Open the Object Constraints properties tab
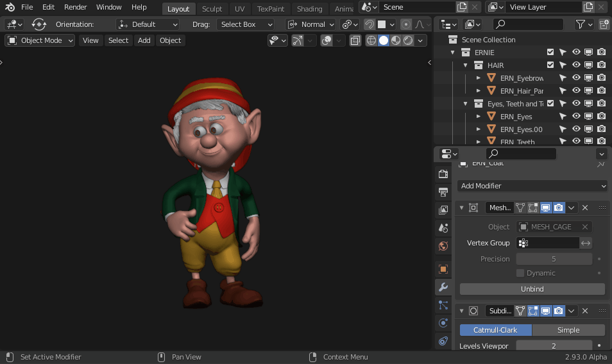This screenshot has height=364, width=612. 443,341
